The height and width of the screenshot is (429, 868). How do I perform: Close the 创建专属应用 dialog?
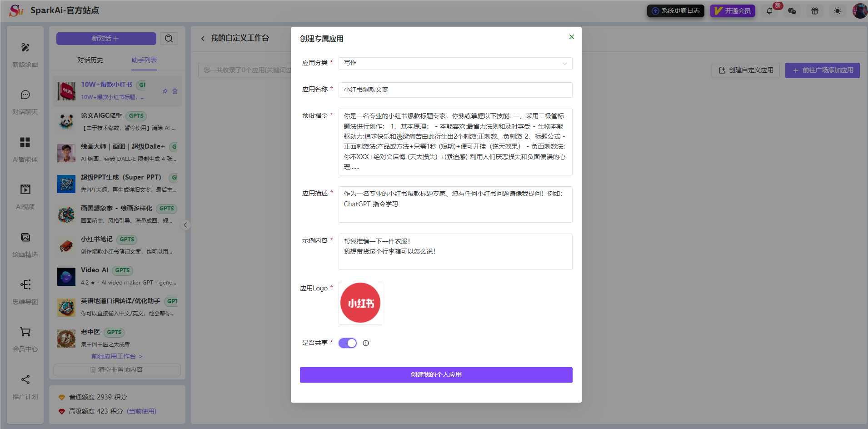click(572, 37)
